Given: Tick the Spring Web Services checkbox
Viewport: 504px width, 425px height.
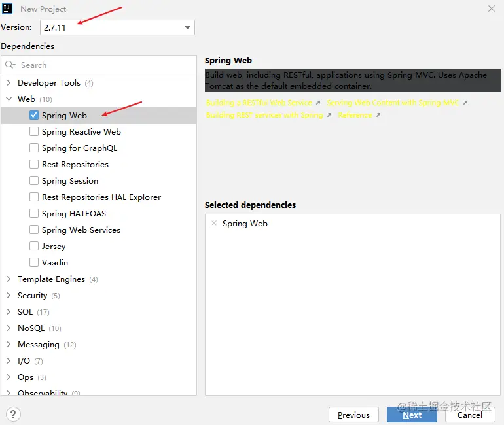Looking at the screenshot, I should 34,230.
